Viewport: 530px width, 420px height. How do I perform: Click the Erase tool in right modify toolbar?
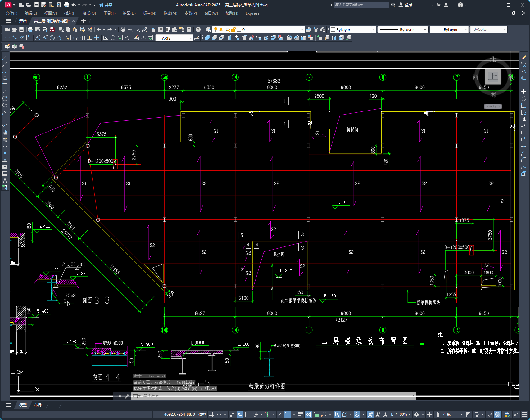click(x=524, y=57)
